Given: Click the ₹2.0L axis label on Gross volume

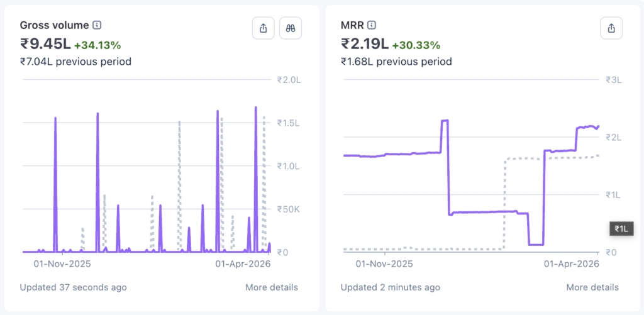Looking at the screenshot, I should click(289, 80).
